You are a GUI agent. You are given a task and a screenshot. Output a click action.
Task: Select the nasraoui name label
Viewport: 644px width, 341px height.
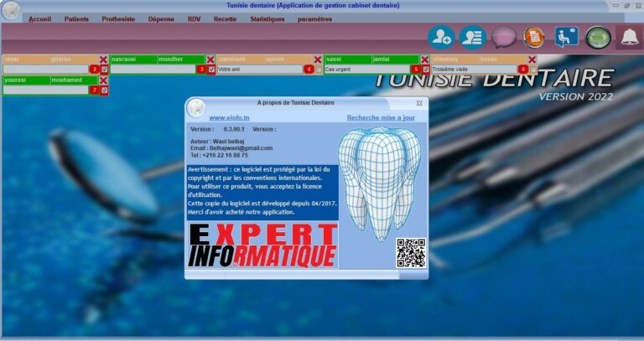pyautogui.click(x=134, y=59)
